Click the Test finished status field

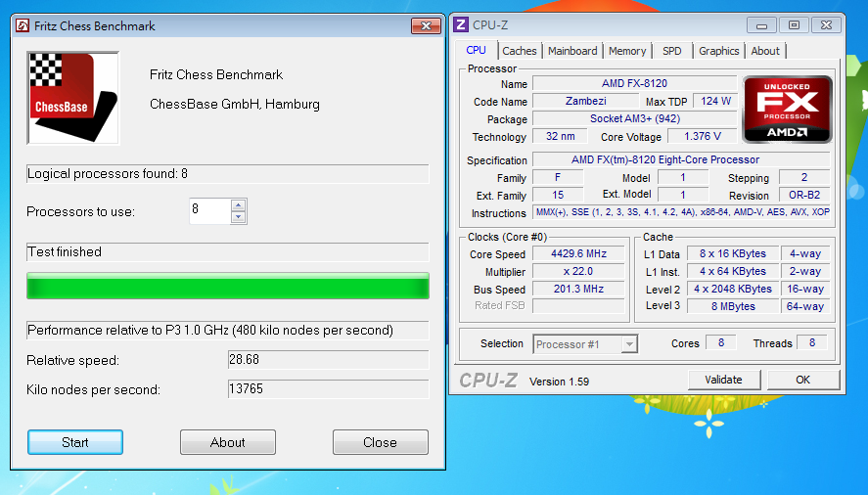227,252
